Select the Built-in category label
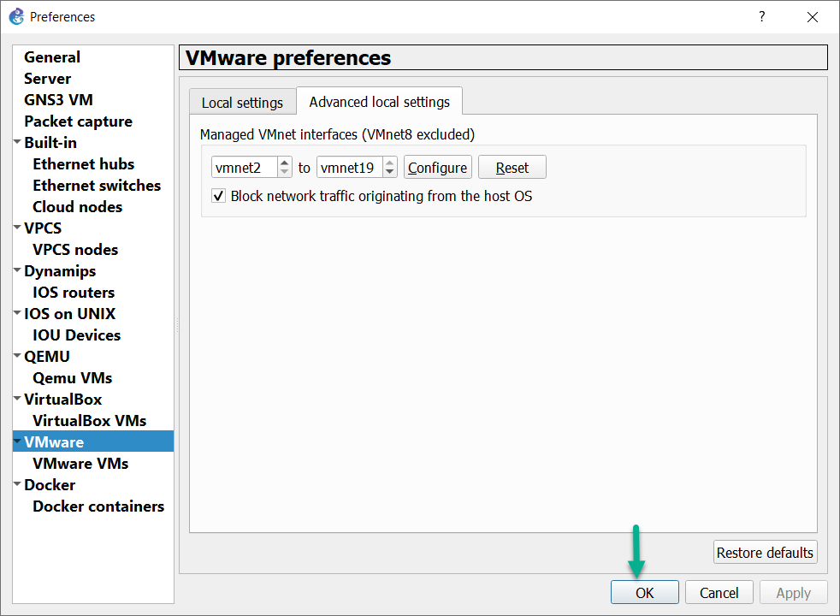 [50, 143]
